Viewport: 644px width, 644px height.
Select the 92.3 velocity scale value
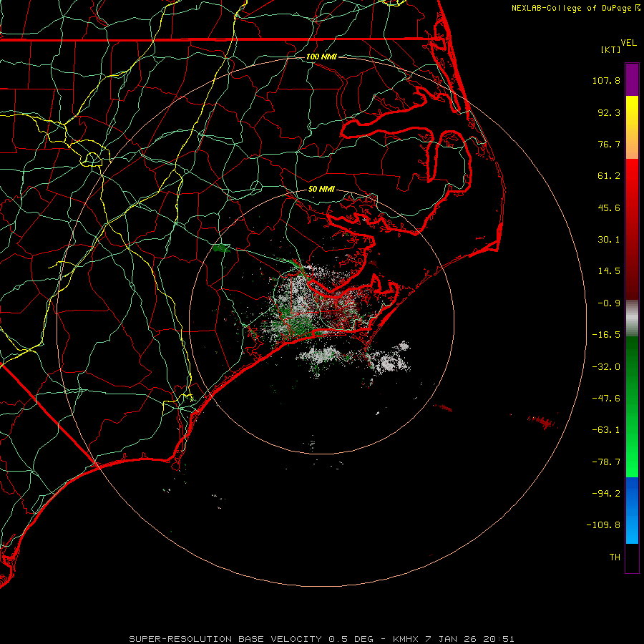pos(609,112)
